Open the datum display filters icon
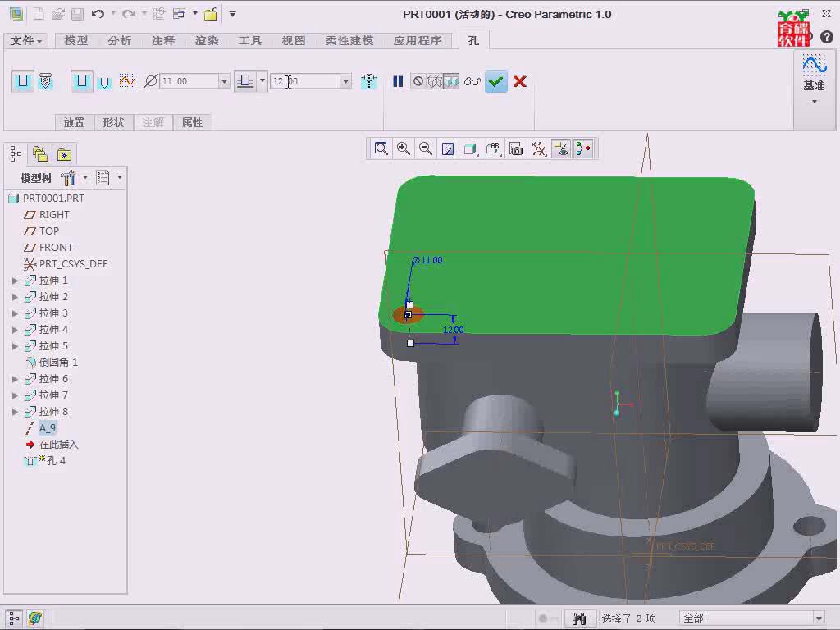This screenshot has width=840, height=630. pyautogui.click(x=538, y=148)
